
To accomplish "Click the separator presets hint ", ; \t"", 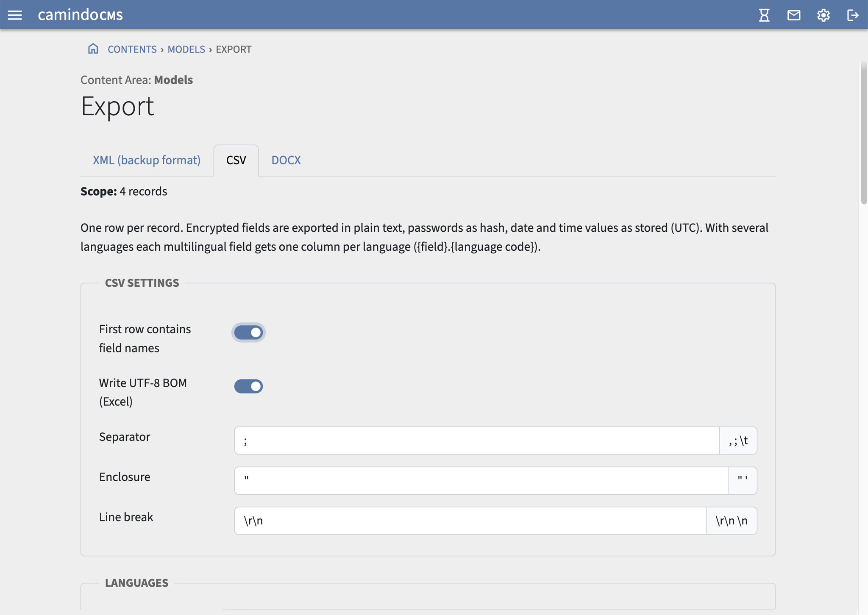I will pyautogui.click(x=738, y=440).
